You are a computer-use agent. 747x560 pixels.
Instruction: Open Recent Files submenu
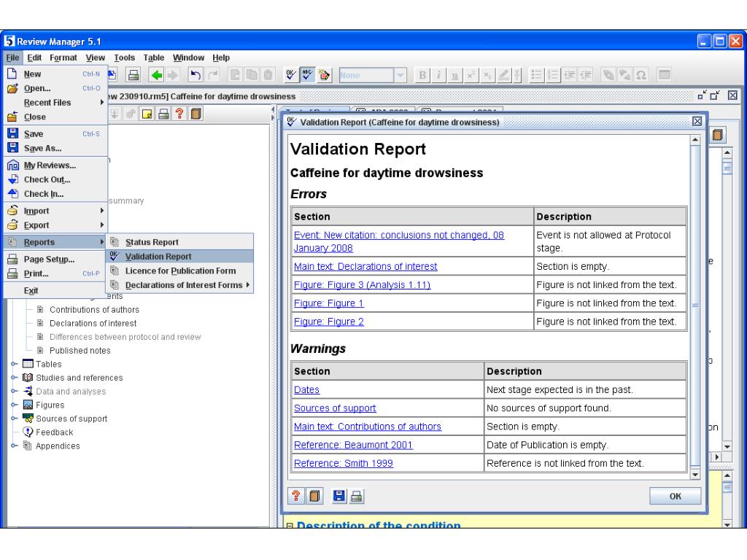[55, 102]
